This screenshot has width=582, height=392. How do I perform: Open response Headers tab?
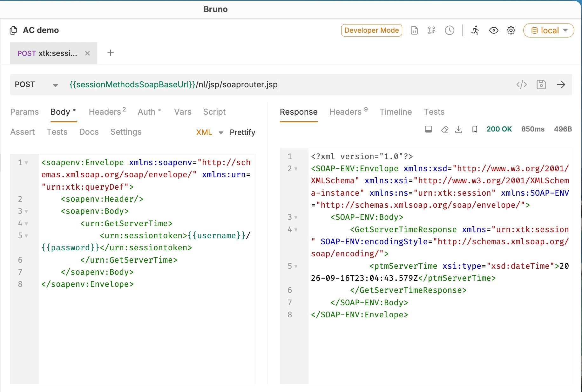point(349,112)
